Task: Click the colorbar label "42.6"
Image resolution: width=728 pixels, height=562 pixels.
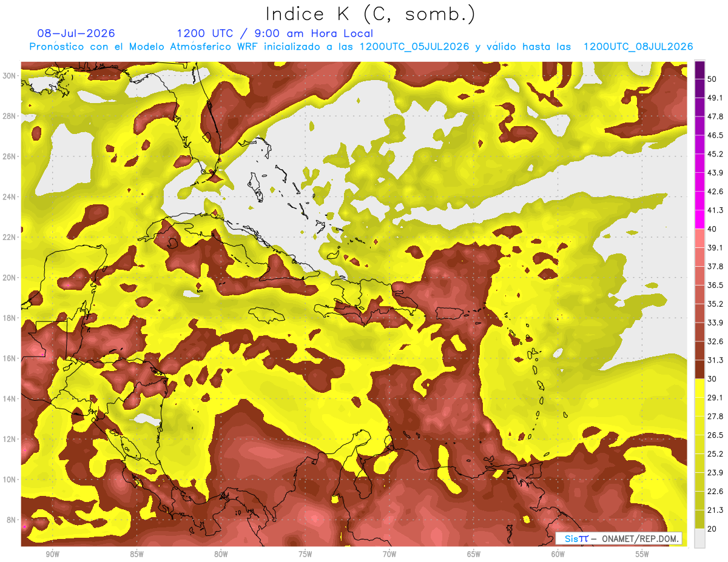Action: pyautogui.click(x=715, y=192)
